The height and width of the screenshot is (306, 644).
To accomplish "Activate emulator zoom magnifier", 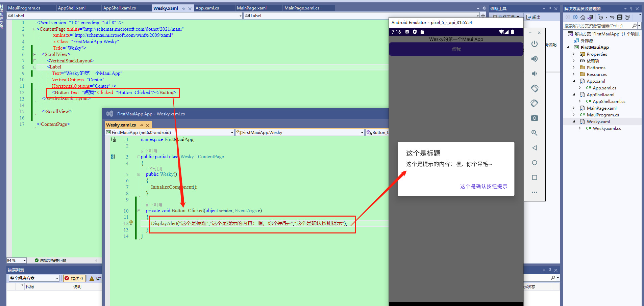I will 534,133.
